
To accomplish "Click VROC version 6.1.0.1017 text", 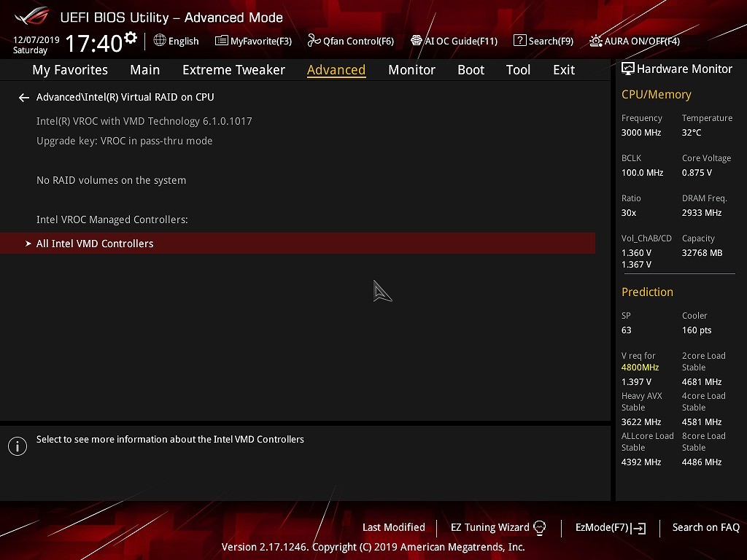I will pos(144,122).
